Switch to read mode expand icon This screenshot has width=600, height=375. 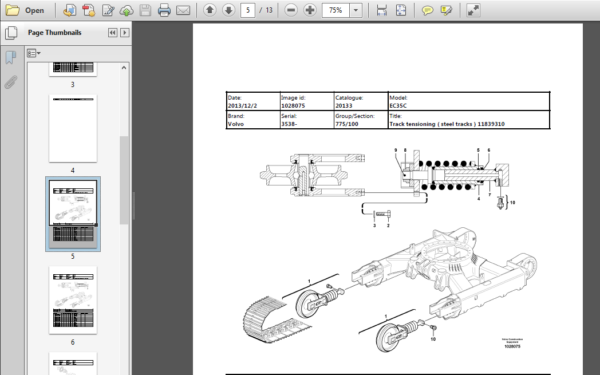click(x=473, y=10)
